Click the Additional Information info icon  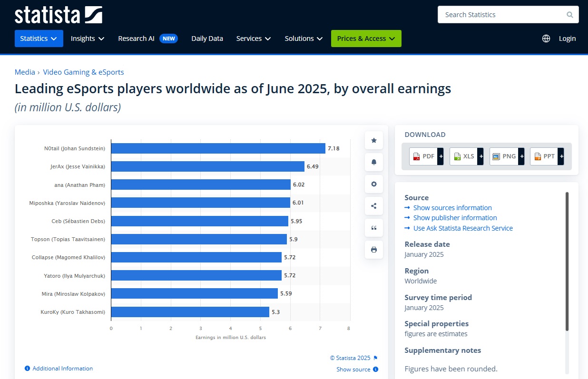28,369
